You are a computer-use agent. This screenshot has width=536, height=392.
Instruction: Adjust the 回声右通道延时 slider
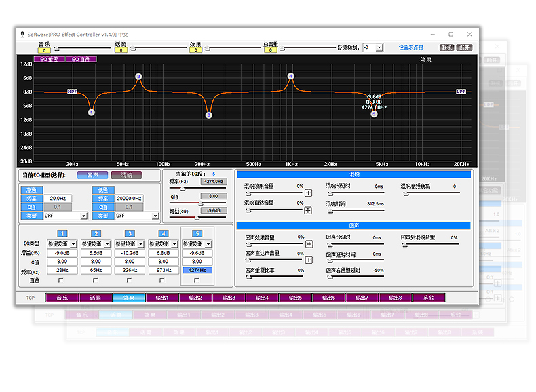click(356, 277)
